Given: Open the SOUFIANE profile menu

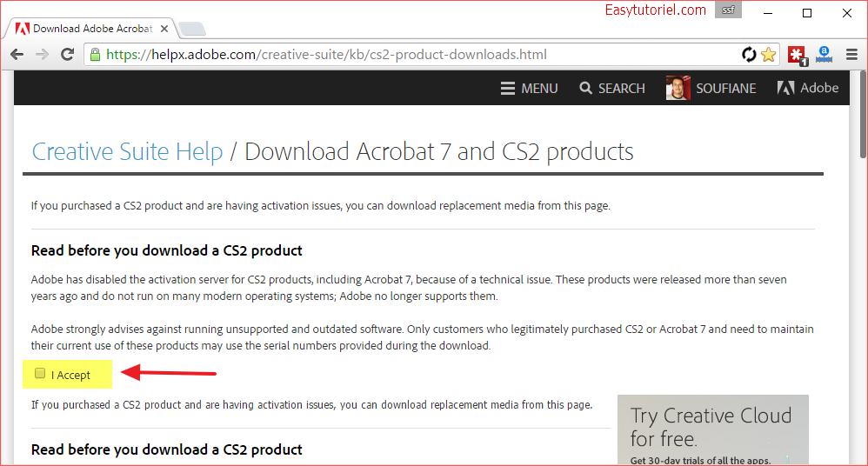Looking at the screenshot, I should point(711,88).
